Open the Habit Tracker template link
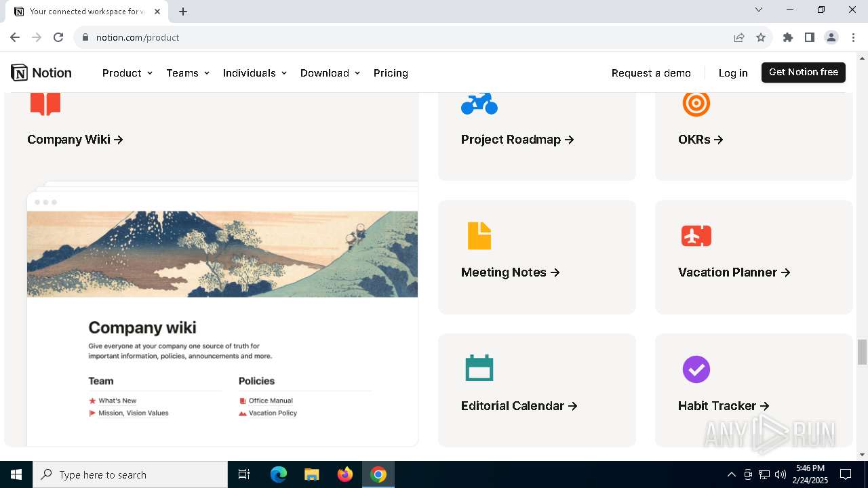Viewport: 868px width, 488px height. click(x=724, y=406)
